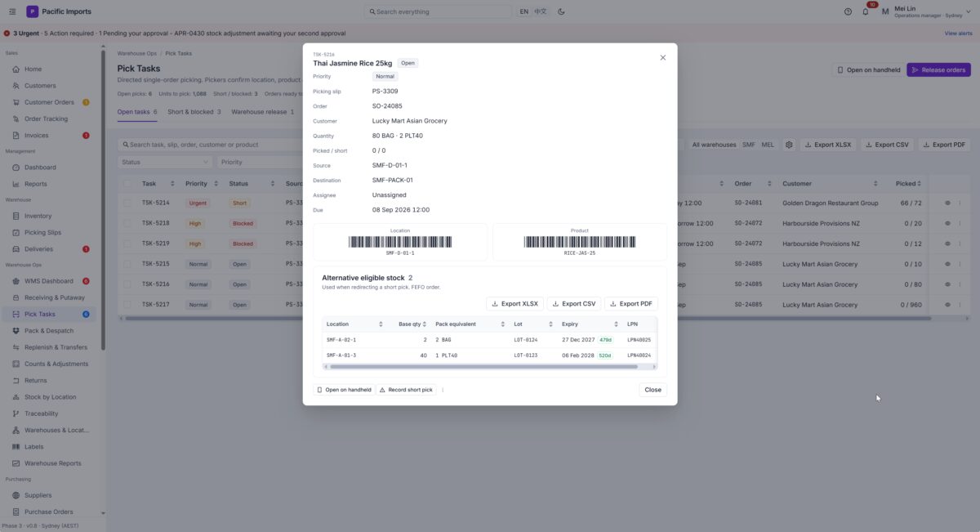Image resolution: width=980 pixels, height=532 pixels.
Task: Click the Close button in the dialog footer
Action: point(653,390)
